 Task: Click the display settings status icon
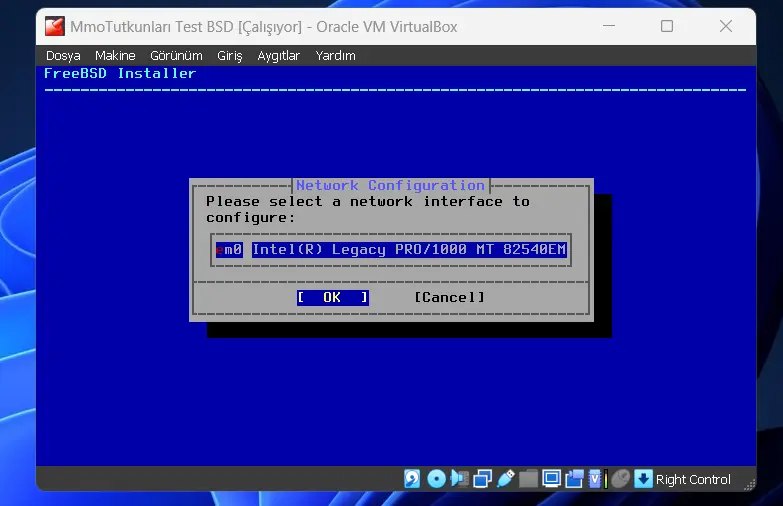(x=551, y=479)
